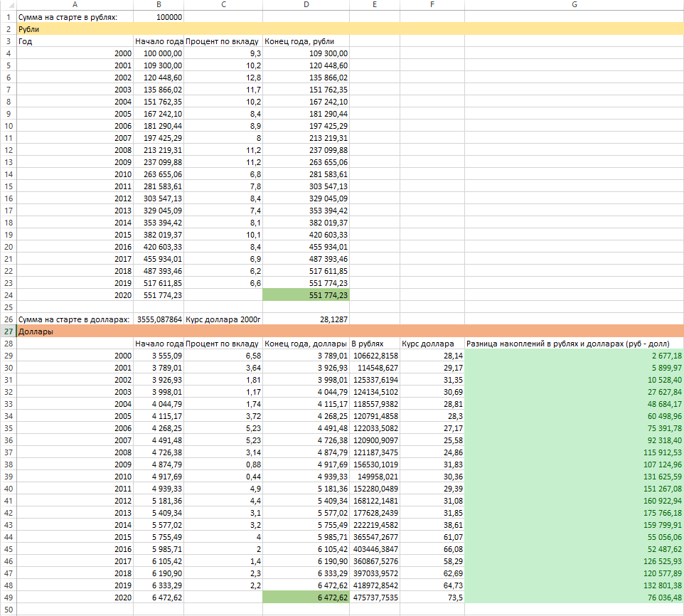Select column D header

click(x=306, y=5)
